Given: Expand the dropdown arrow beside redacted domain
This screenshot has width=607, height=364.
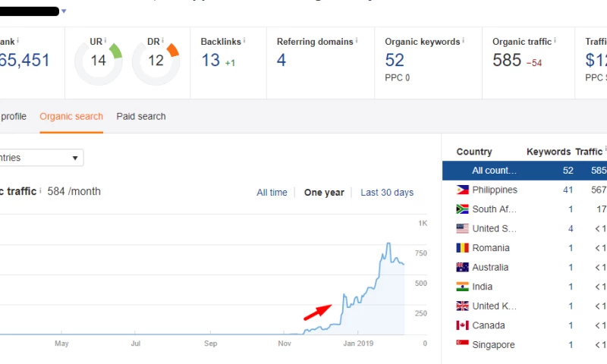Looking at the screenshot, I should click(64, 11).
